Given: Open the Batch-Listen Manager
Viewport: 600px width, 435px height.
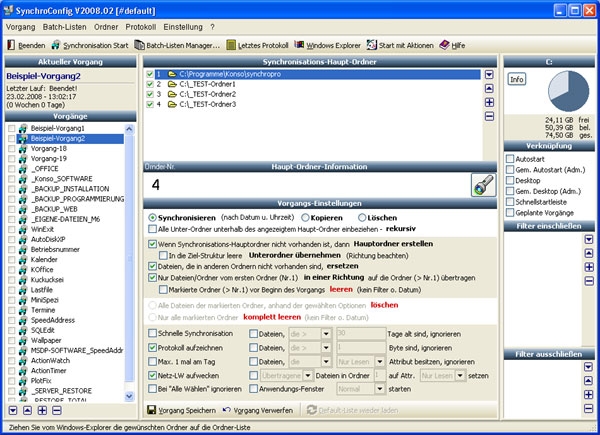Looking at the screenshot, I should point(182,45).
